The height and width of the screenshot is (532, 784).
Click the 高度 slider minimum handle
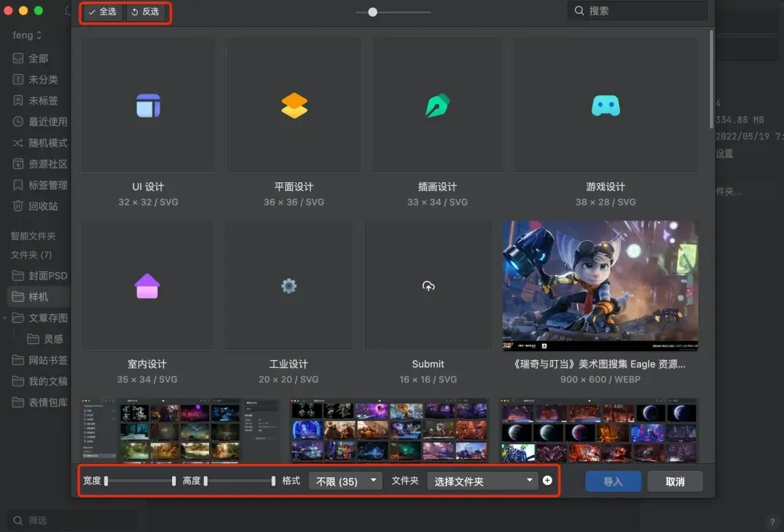click(205, 481)
